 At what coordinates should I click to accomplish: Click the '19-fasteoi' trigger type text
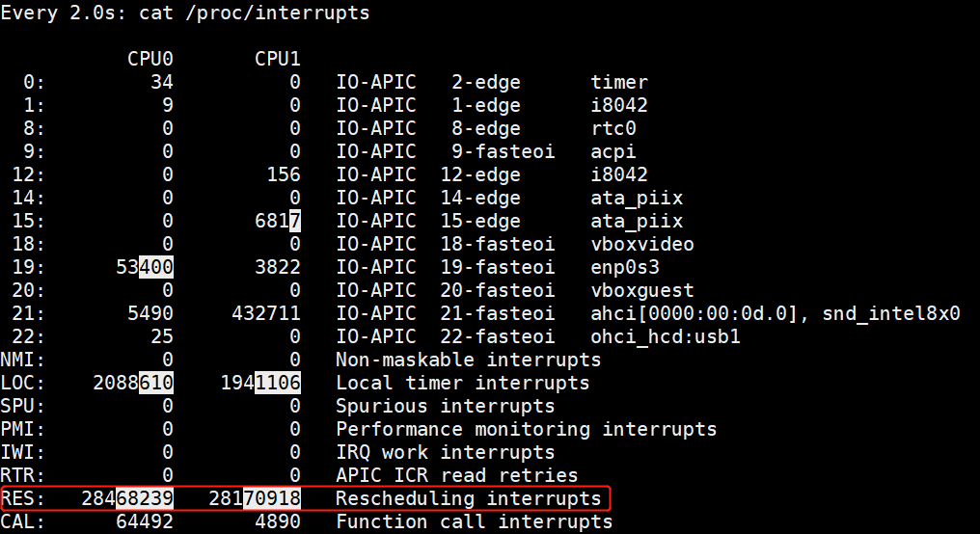[x=498, y=267]
